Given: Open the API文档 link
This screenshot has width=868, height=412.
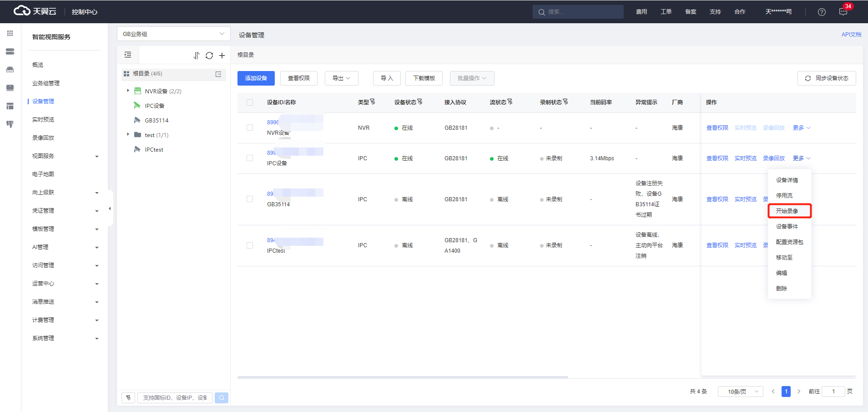Looking at the screenshot, I should click(x=851, y=35).
